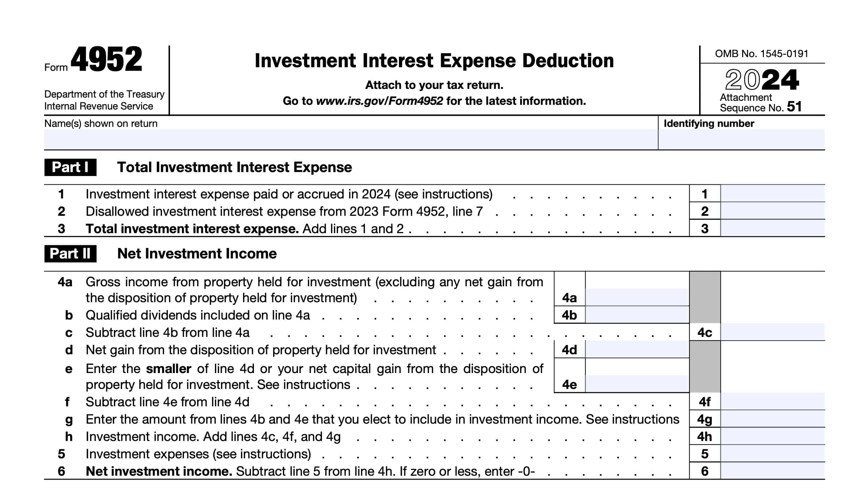The height and width of the screenshot is (488, 868).
Task: Focus the line 4a gross income field
Action: click(637, 297)
